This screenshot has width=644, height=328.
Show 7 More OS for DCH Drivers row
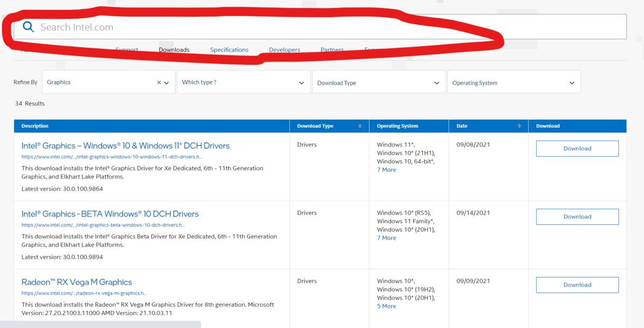(x=386, y=170)
